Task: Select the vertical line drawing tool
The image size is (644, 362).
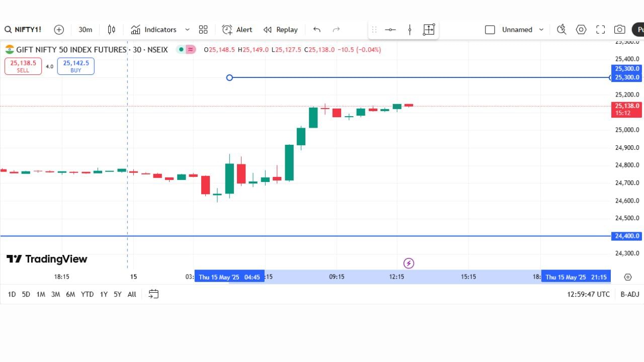Action: pyautogui.click(x=410, y=30)
